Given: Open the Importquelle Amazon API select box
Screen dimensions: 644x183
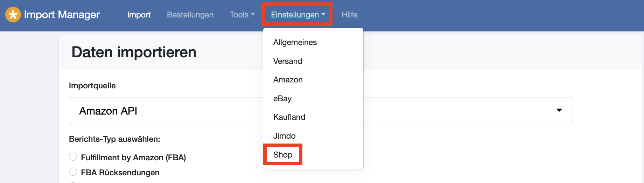Looking at the screenshot, I should pyautogui.click(x=321, y=110).
